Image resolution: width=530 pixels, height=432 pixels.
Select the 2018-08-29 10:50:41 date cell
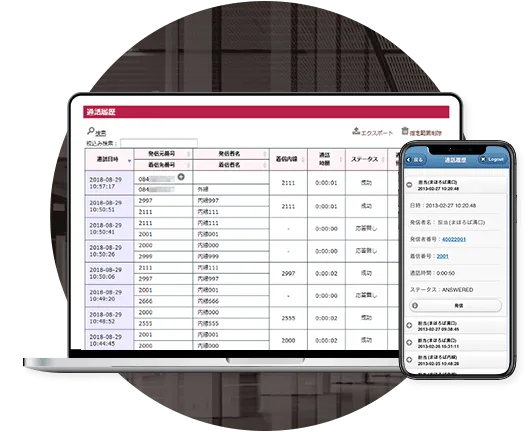pyautogui.click(x=109, y=229)
